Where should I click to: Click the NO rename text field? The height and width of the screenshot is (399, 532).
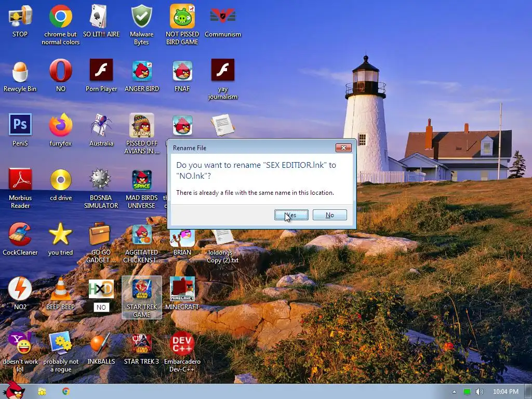click(x=101, y=308)
